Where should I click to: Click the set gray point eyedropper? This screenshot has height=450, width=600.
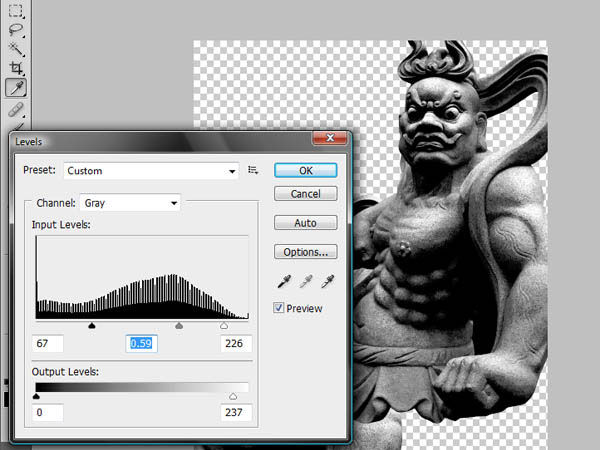[306, 282]
